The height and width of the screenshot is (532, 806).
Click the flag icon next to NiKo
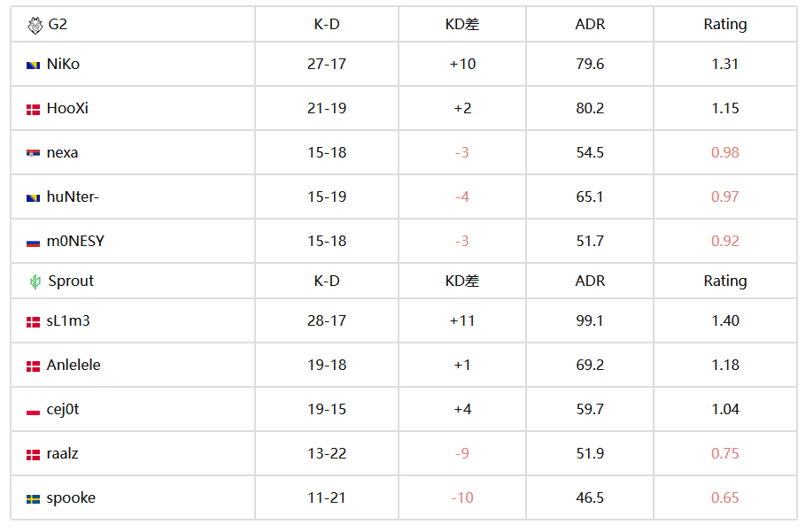pyautogui.click(x=33, y=66)
